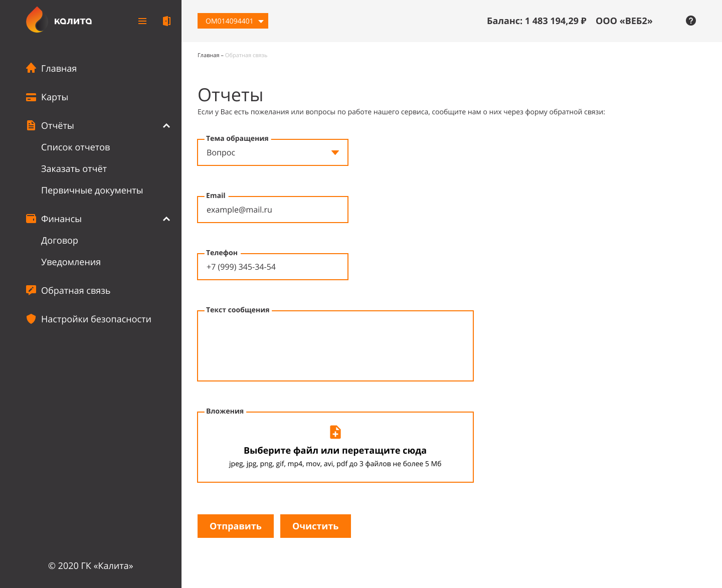Viewport: 722px width, 588px height.
Task: Click the Очистить button
Action: point(315,526)
